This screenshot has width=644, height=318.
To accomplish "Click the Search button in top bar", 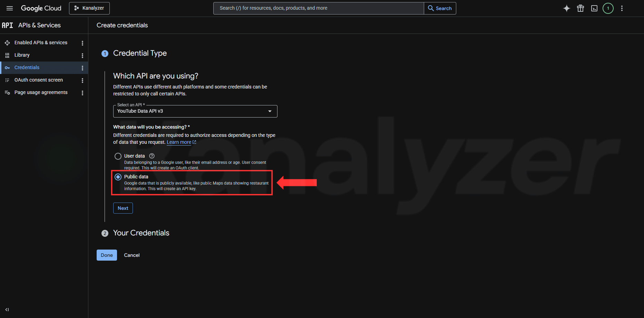I will coord(440,8).
